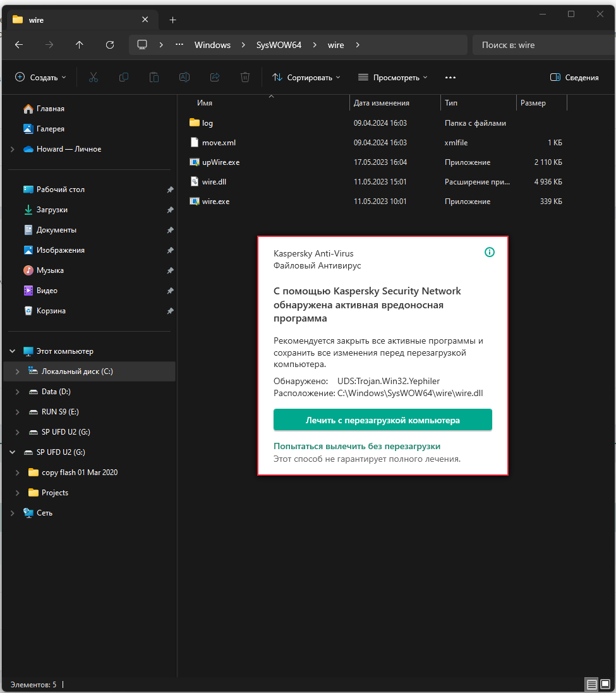This screenshot has width=616, height=693.
Task: Click the Cut scissors icon in toolbar
Action: point(94,77)
